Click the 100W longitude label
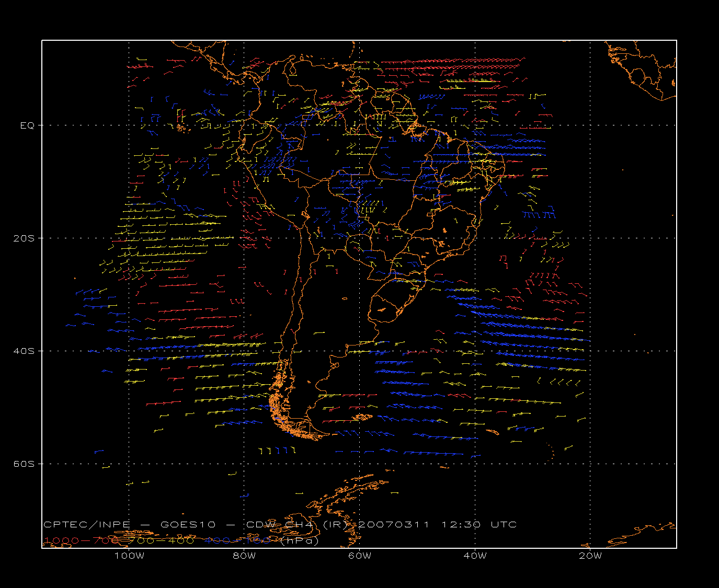Screen dimensions: 719x588 [x=129, y=556]
